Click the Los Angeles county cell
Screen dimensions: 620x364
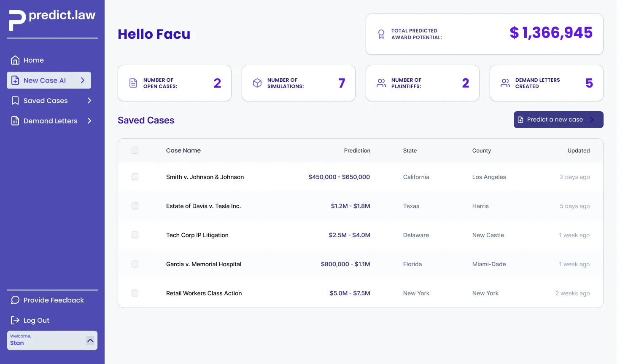click(489, 177)
